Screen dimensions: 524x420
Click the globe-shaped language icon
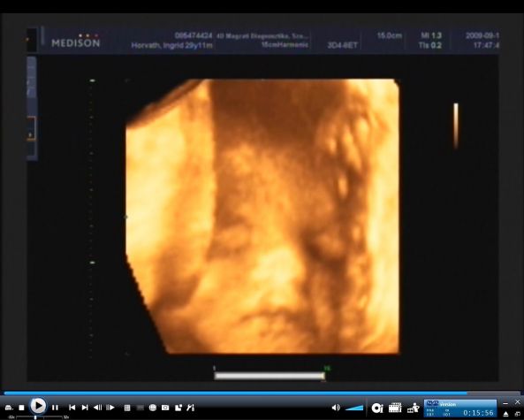pos(153,408)
